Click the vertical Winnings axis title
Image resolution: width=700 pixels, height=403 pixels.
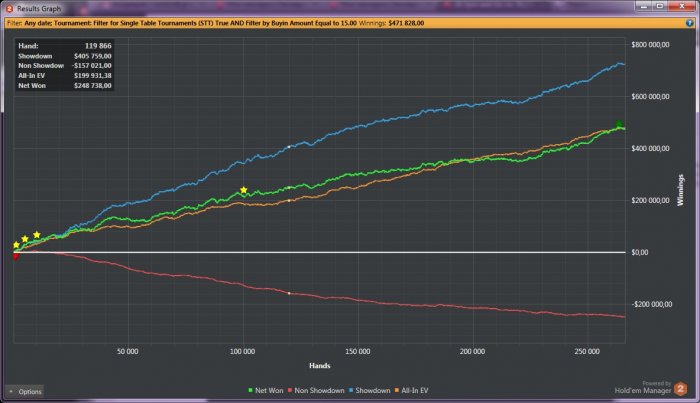[x=680, y=190]
